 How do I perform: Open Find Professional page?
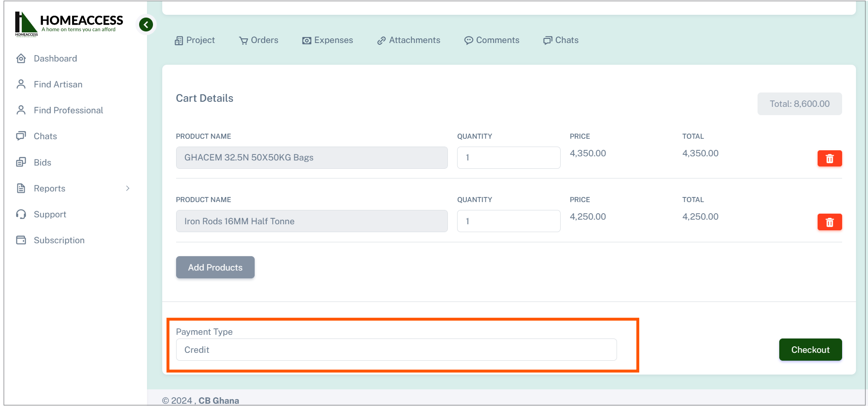[x=68, y=110]
